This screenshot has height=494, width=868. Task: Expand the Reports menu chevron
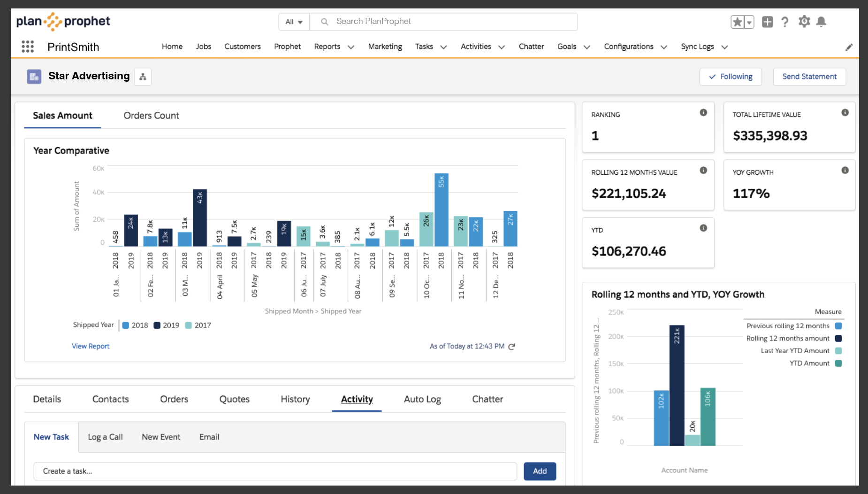pos(351,47)
